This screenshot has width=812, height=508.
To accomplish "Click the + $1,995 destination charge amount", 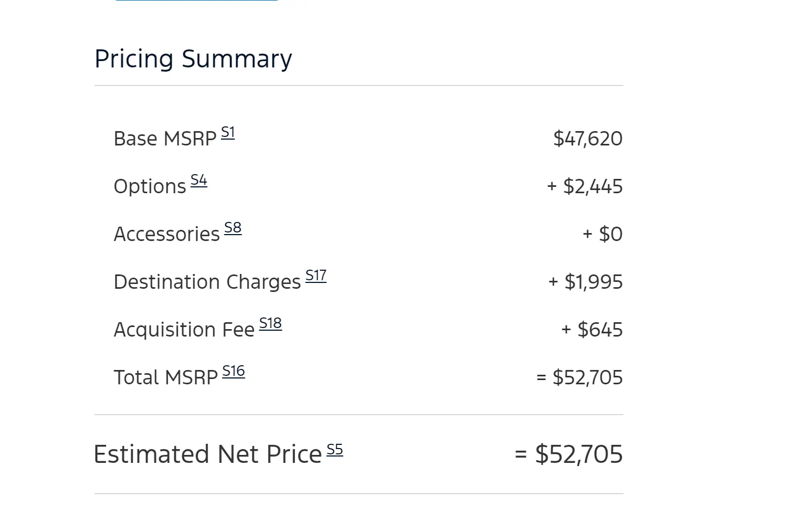I will [585, 282].
